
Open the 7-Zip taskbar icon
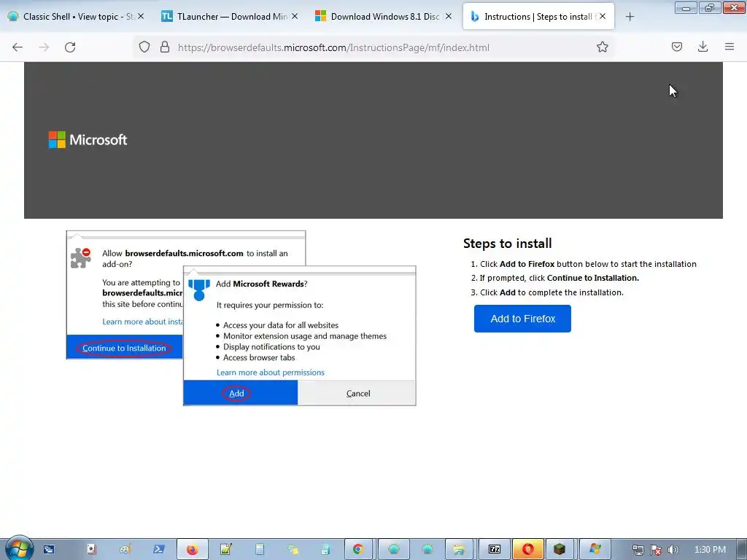(x=495, y=550)
